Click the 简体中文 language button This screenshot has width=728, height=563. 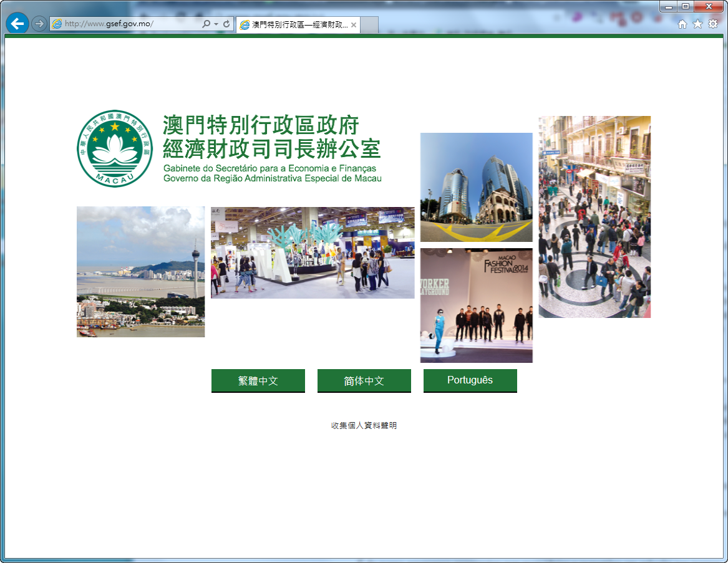coord(364,380)
